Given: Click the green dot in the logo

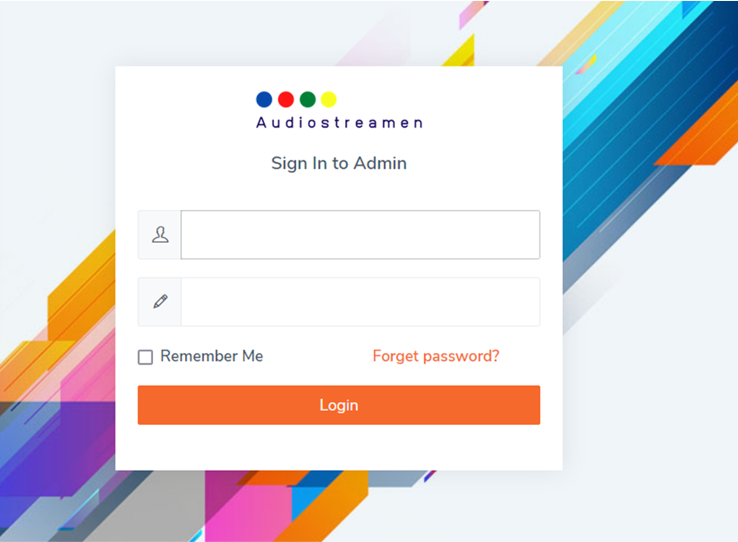Looking at the screenshot, I should pos(308,99).
